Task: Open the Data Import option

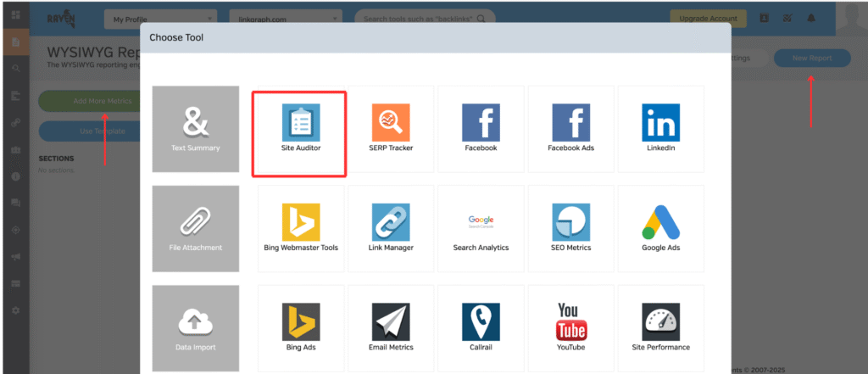Action: [x=196, y=328]
